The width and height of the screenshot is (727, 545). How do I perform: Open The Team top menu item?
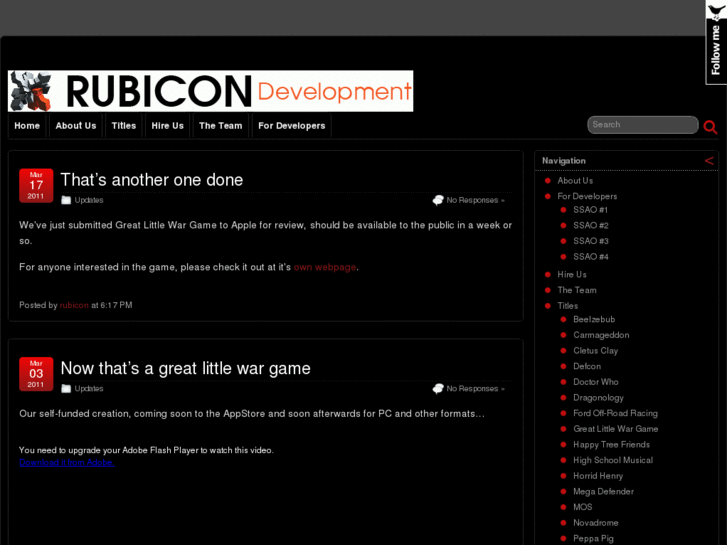[x=221, y=126]
